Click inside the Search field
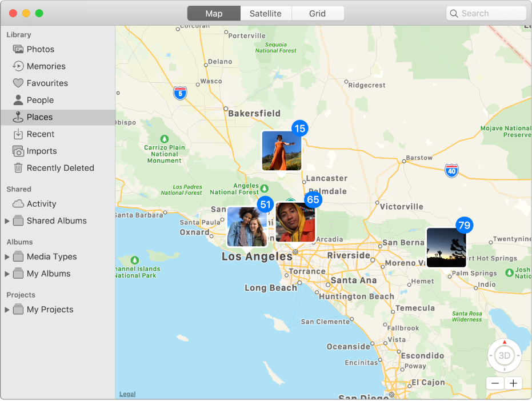Viewport: 532px width, 401px height. pyautogui.click(x=486, y=13)
